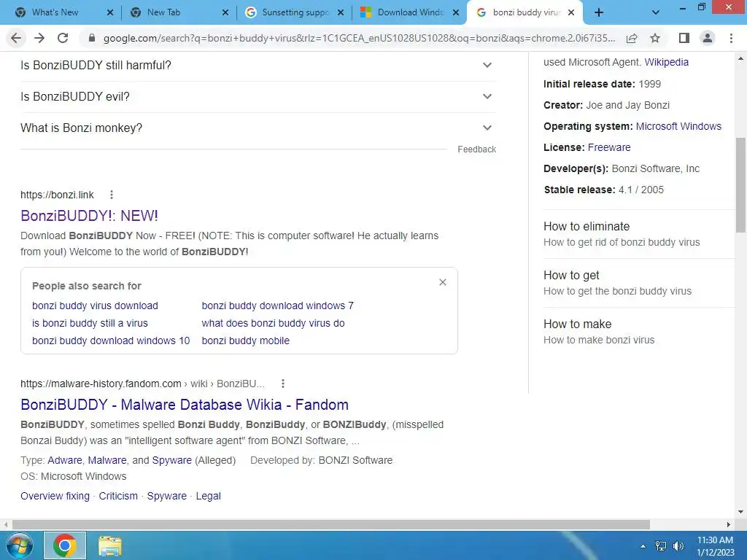Go back using the browser back arrow
Image resolution: width=747 pixels, height=560 pixels.
click(x=16, y=38)
